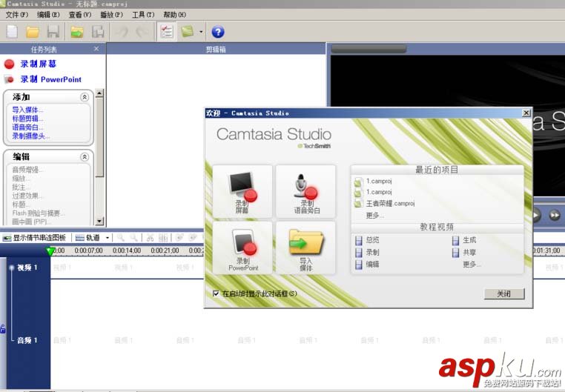
Task: Click the 录制摄像头... link
Action: tap(31, 136)
